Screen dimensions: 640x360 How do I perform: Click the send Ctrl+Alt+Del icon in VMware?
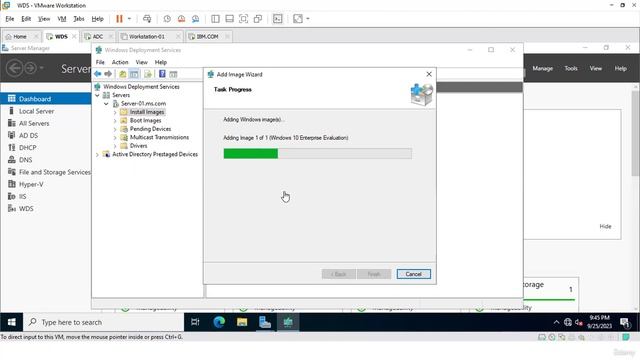click(x=147, y=19)
